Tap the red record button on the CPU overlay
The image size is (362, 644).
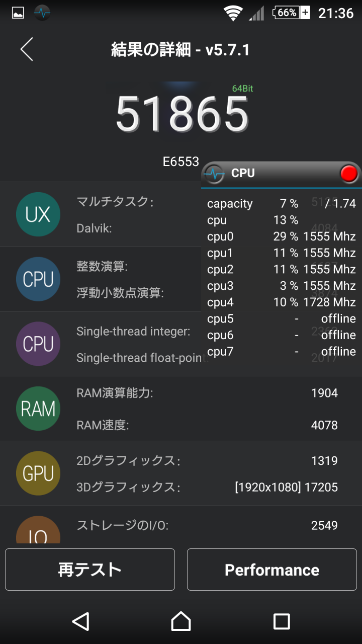[x=348, y=174]
